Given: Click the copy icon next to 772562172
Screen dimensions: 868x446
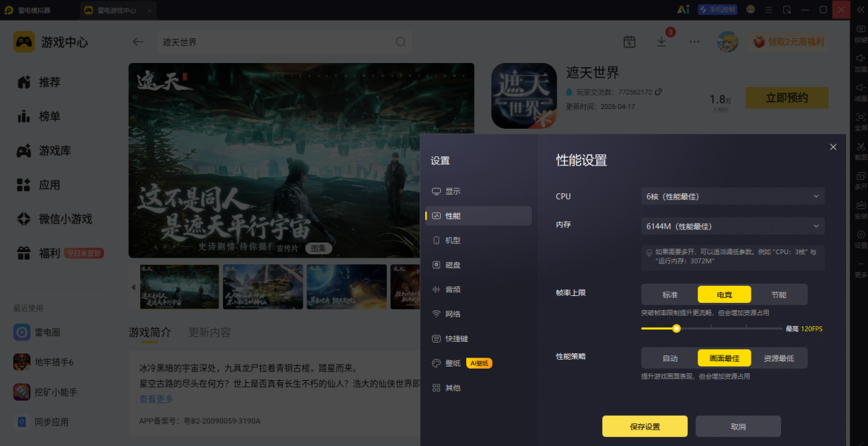Looking at the screenshot, I should (x=659, y=92).
